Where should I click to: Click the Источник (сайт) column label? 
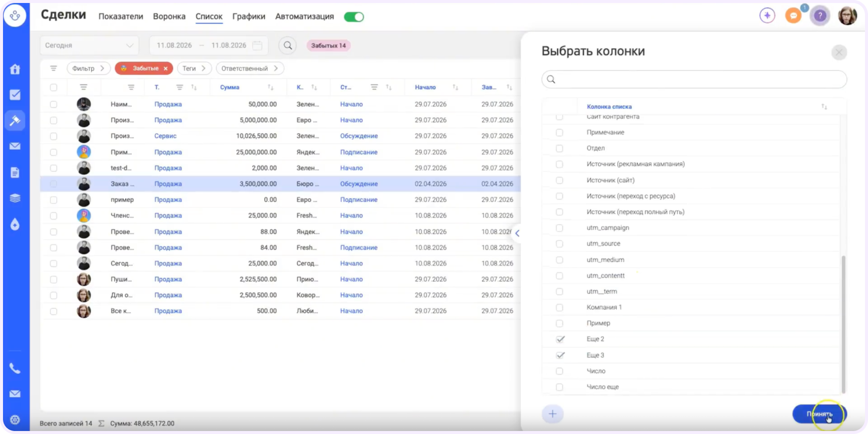point(611,180)
